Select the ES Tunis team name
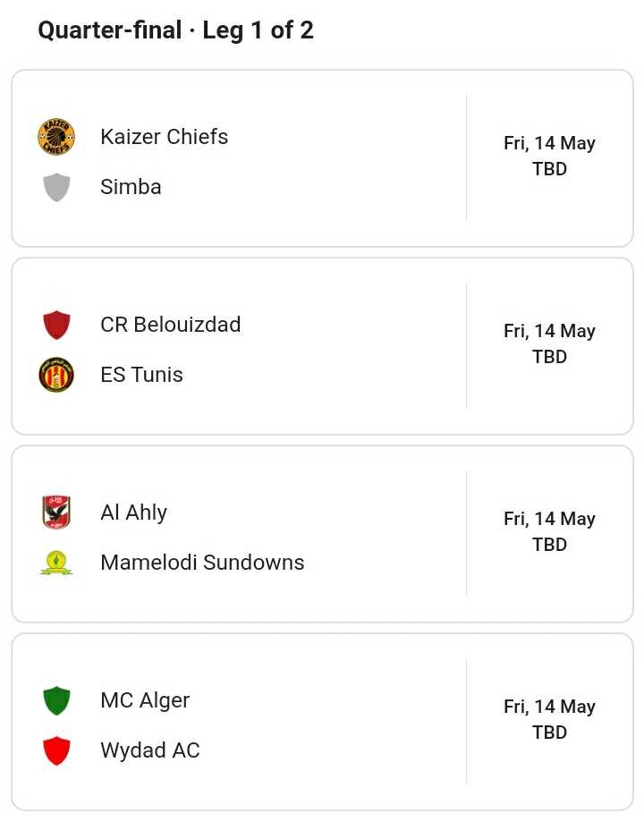Screen dimensions: 644x822 (141, 375)
